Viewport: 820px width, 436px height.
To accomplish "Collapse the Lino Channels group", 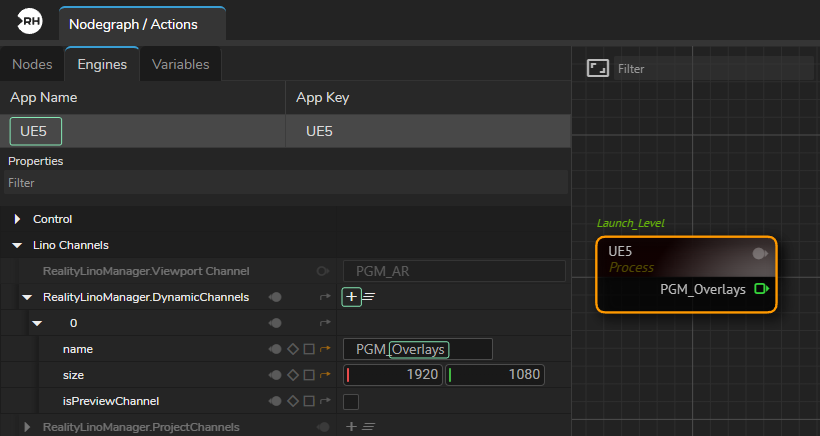I will pyautogui.click(x=17, y=245).
